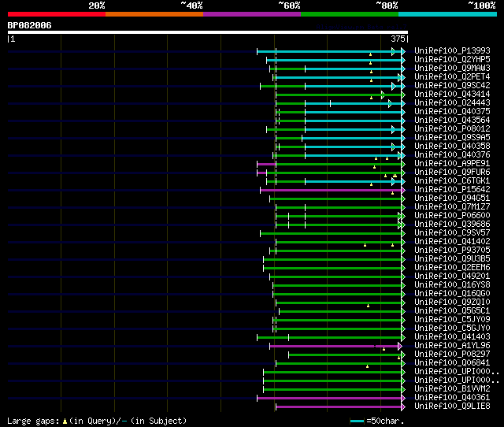Click the BP082006 query name

click(x=29, y=25)
